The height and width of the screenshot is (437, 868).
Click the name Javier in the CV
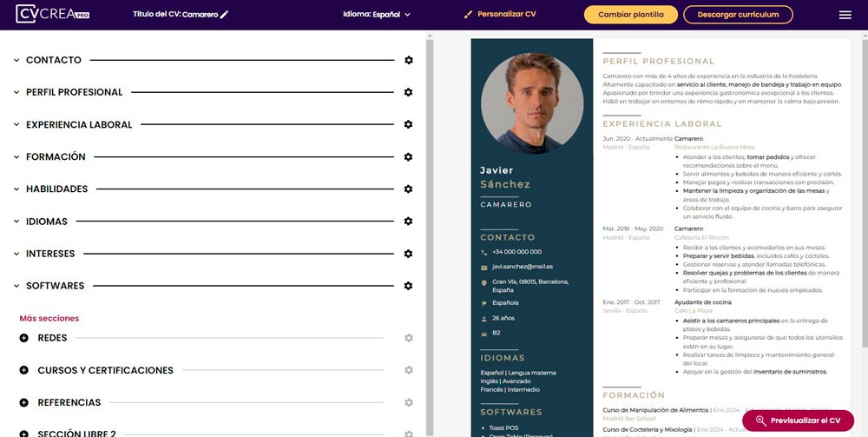496,170
